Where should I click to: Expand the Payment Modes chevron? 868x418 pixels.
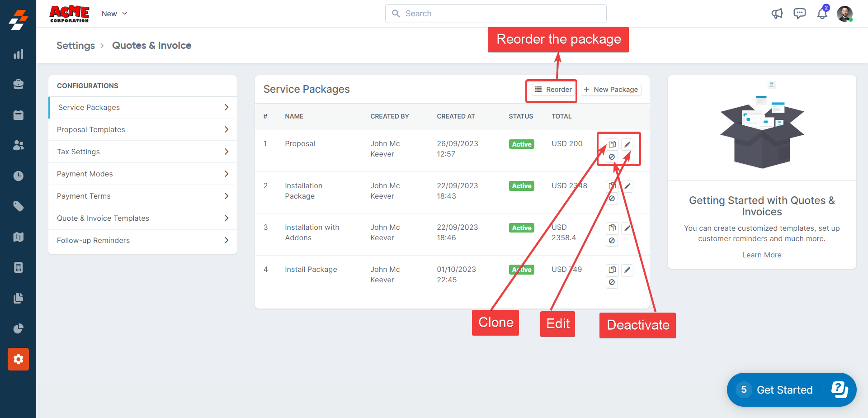pyautogui.click(x=226, y=174)
